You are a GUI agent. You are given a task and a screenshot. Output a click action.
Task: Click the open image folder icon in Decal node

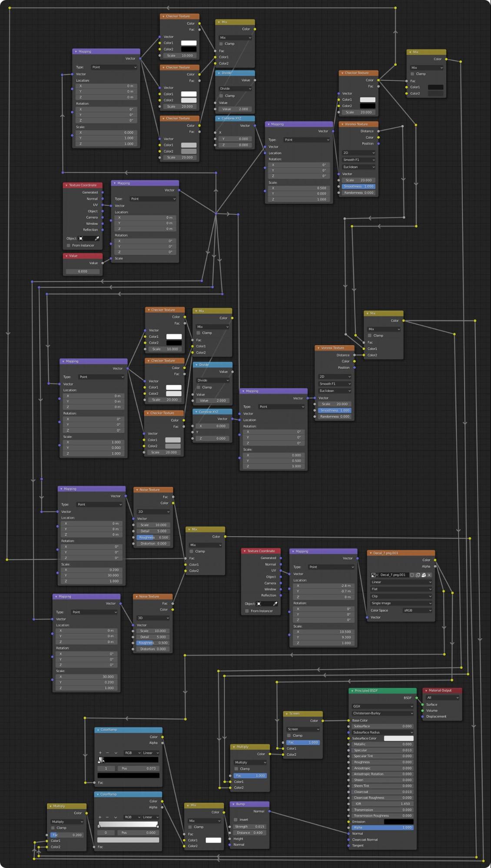(x=424, y=575)
